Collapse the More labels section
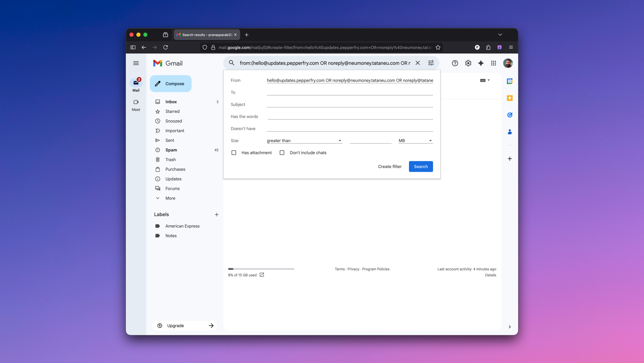This screenshot has width=644, height=363. (170, 198)
